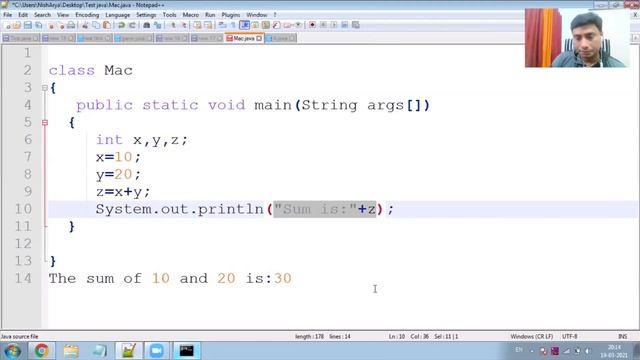Toggle synchronize vertical scrolling

click(198, 25)
